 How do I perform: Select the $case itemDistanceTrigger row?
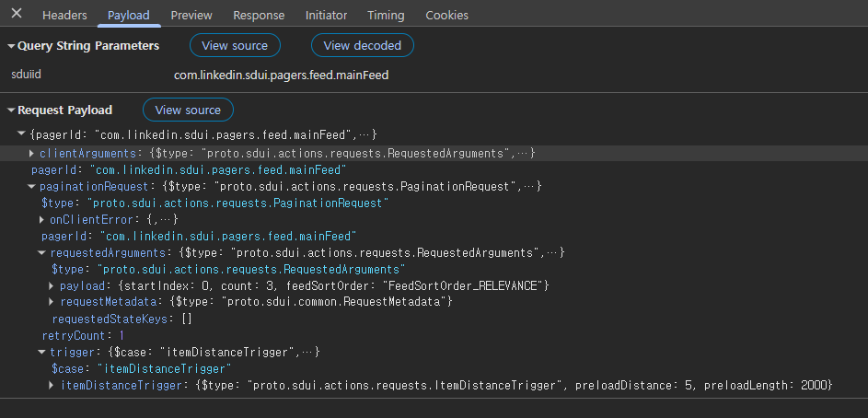[141, 368]
